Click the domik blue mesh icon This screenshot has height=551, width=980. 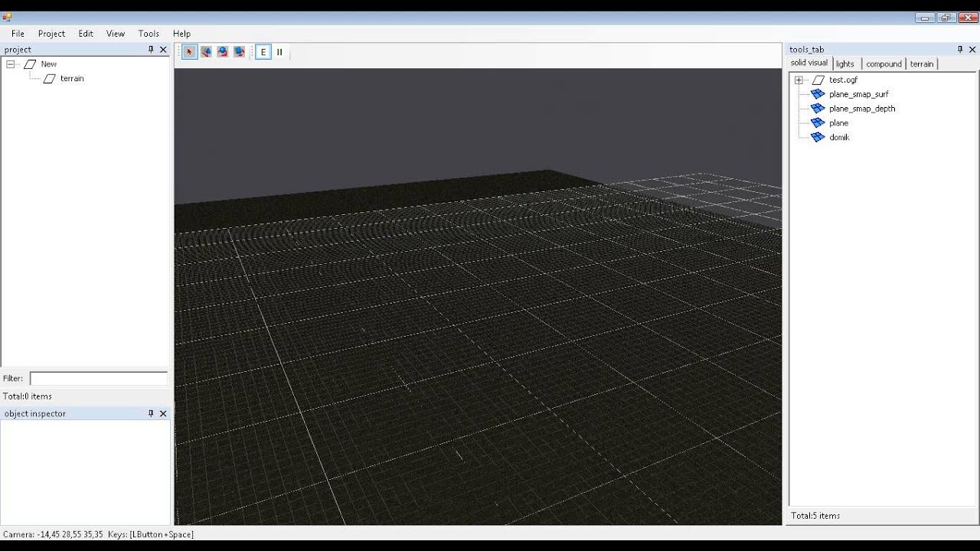click(x=818, y=138)
